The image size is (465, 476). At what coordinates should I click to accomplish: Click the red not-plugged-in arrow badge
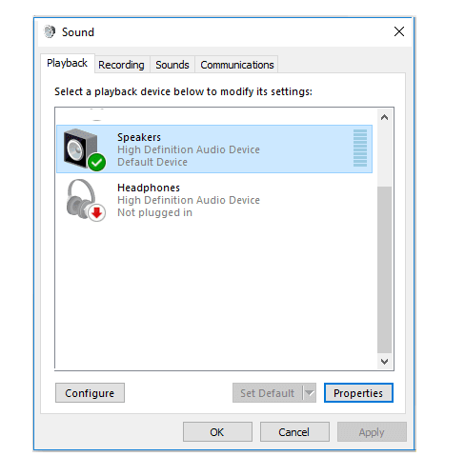(96, 212)
